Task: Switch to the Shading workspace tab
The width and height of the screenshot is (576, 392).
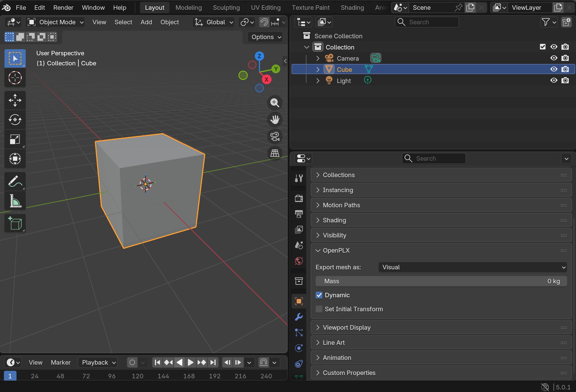Action: (x=352, y=8)
